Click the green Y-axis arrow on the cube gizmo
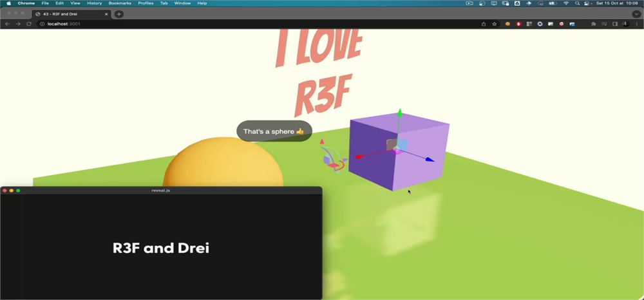 click(400, 113)
